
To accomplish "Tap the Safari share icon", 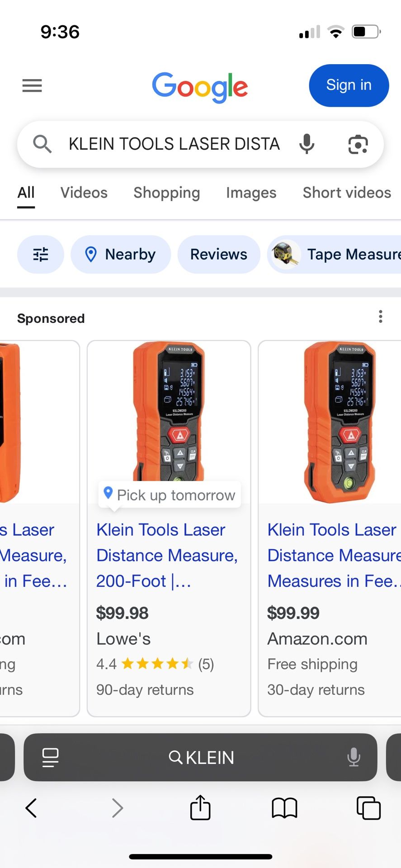I will pos(200,808).
